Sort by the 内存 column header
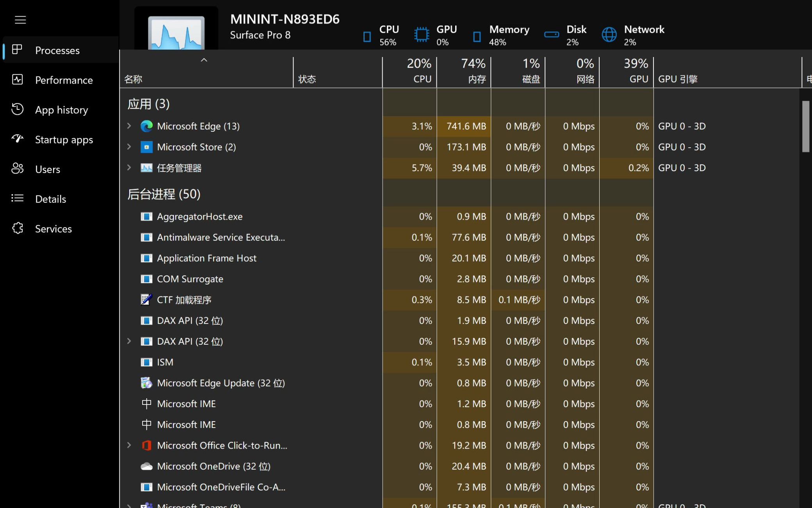This screenshot has width=812, height=508. tap(464, 71)
